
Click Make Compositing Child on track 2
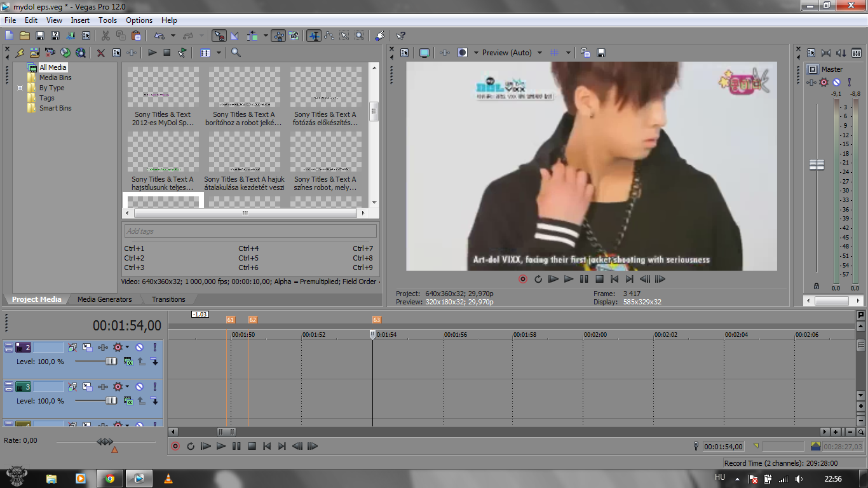coord(154,362)
